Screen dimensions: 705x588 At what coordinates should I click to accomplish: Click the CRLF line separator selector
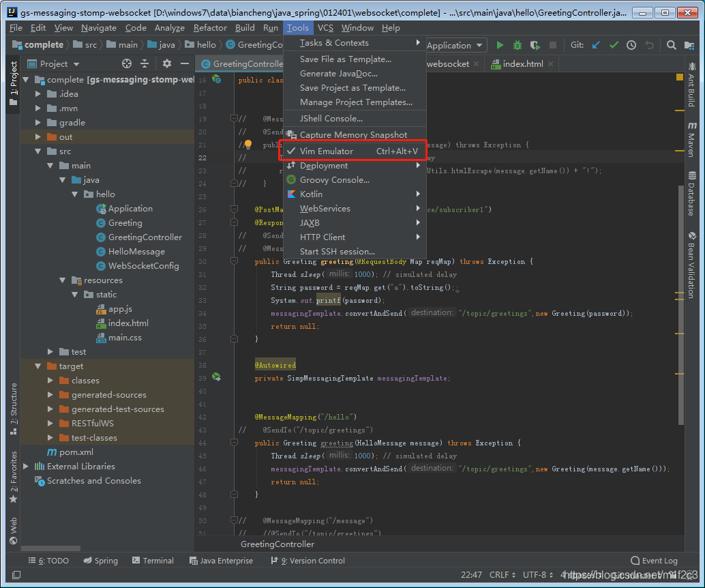point(502,575)
